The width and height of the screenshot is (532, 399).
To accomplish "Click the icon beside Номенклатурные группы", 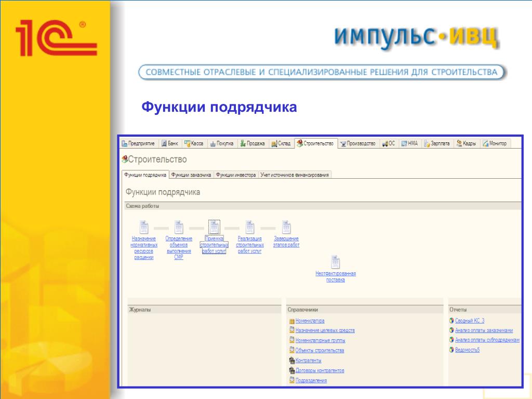I will (x=292, y=340).
